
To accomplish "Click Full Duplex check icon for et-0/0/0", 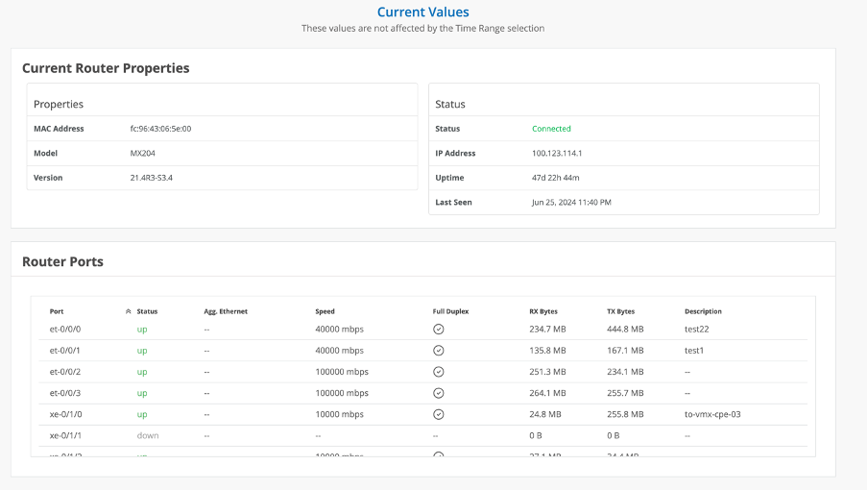I will point(438,330).
